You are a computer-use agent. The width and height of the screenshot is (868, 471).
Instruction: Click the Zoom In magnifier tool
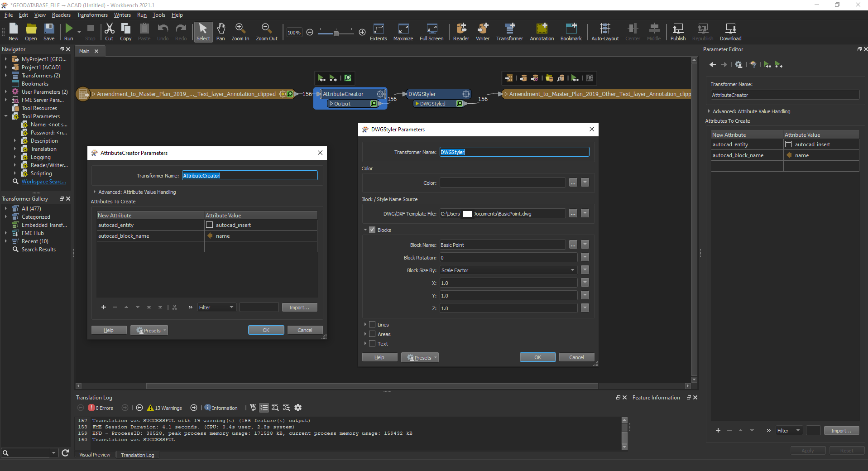tap(240, 29)
